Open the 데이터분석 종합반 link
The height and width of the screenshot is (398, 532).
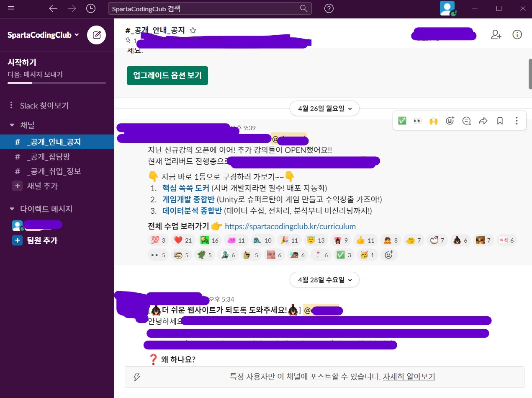point(192,211)
